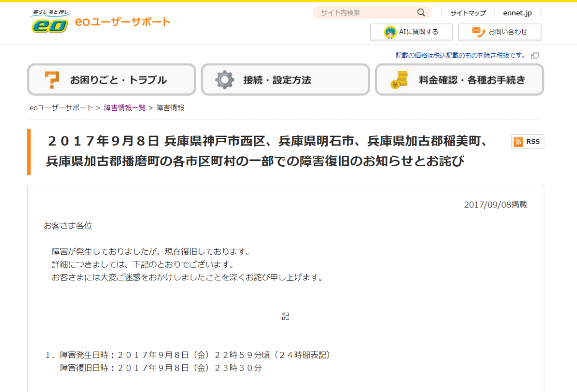
Task: Click the centered 記 text
Action: point(286,316)
